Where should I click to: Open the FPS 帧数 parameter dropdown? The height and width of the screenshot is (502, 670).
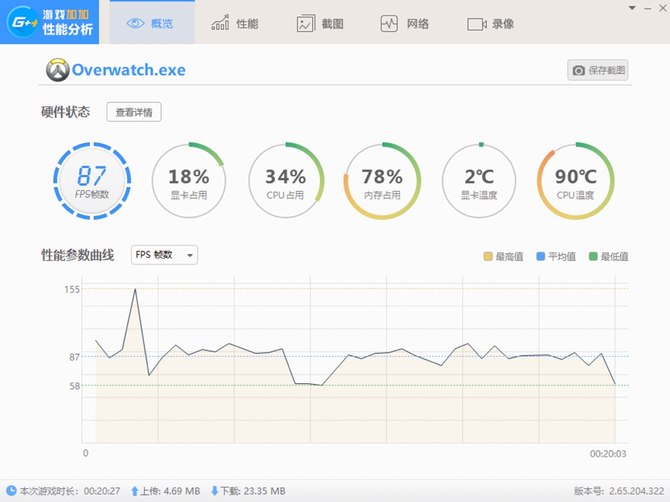[165, 255]
